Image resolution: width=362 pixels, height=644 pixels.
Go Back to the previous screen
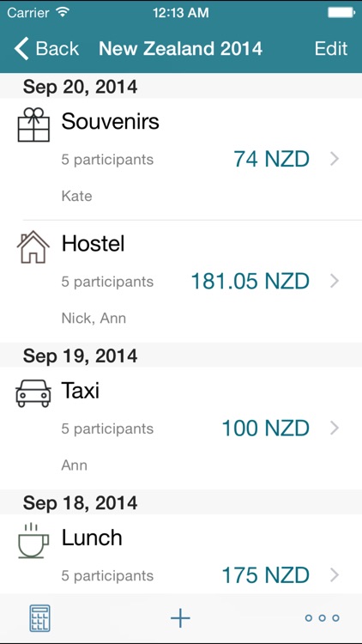pyautogui.click(x=46, y=48)
